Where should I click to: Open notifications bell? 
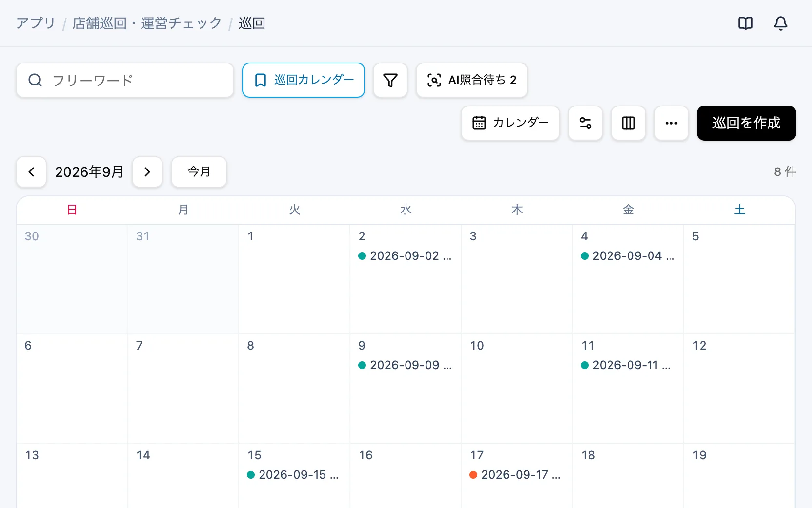tap(780, 23)
